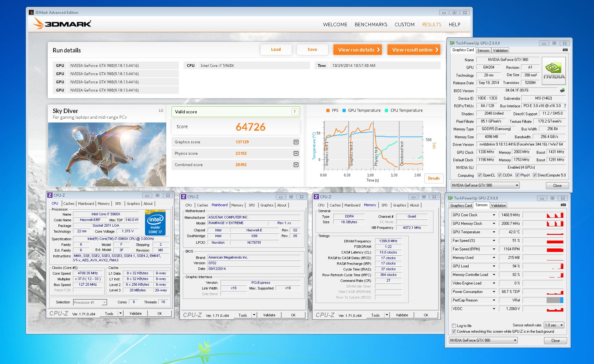Click View run details button
The height and width of the screenshot is (364, 594).
[x=358, y=50]
